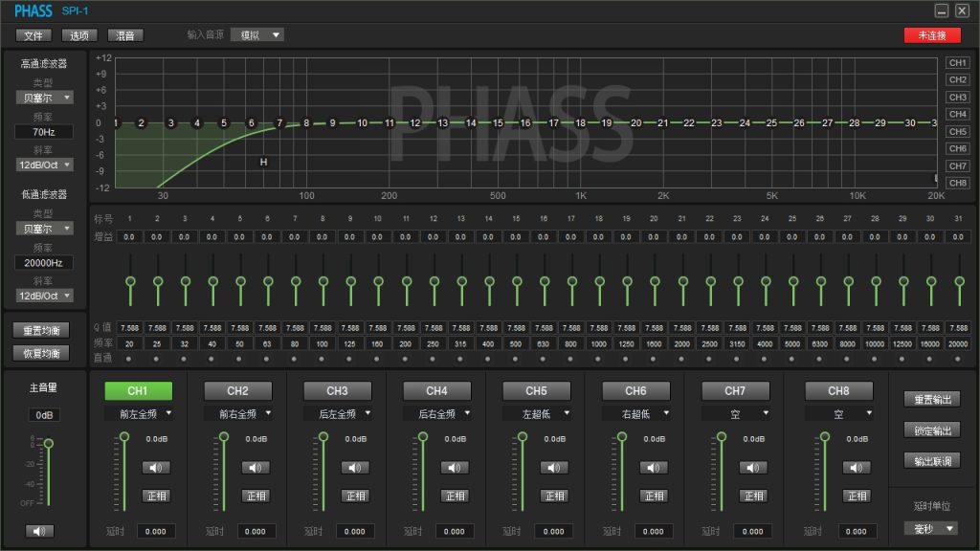Select EQ node 5 on the graph
The height and width of the screenshot is (551, 980).
point(224,123)
